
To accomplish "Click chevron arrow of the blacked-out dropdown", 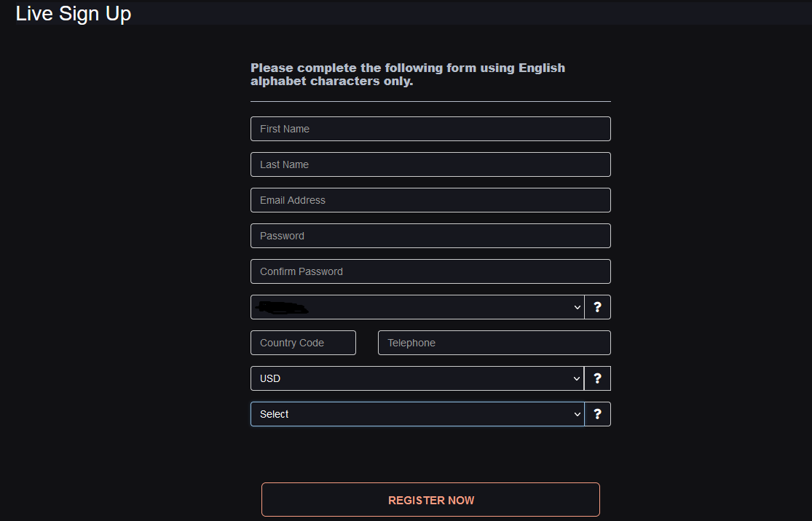I will pos(577,307).
